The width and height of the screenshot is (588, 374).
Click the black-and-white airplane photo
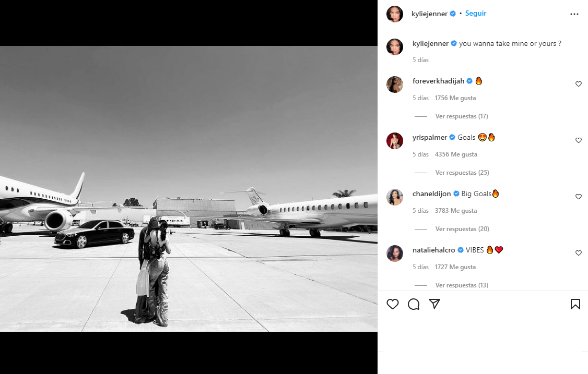pos(189,188)
